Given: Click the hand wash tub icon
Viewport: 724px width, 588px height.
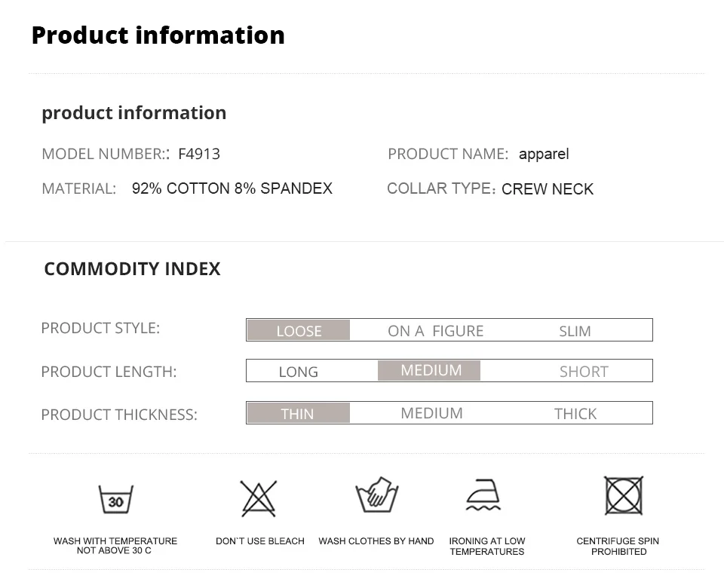Looking at the screenshot, I should coord(377,495).
